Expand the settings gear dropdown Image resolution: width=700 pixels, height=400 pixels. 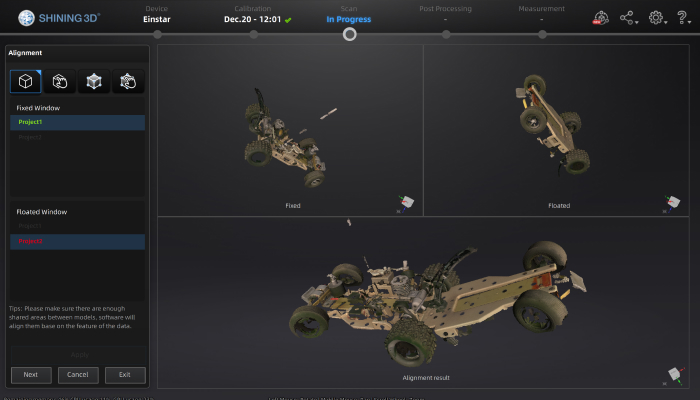(x=657, y=18)
